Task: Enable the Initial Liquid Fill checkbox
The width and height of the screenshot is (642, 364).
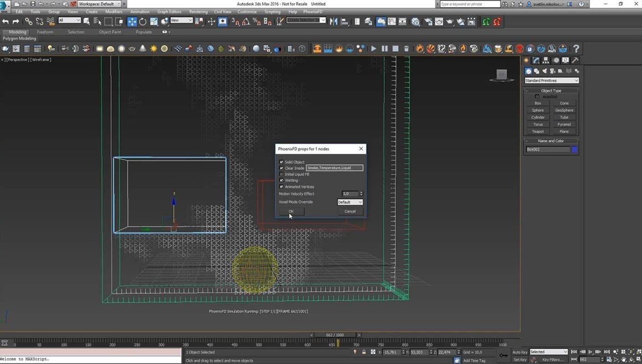Action: [281, 174]
